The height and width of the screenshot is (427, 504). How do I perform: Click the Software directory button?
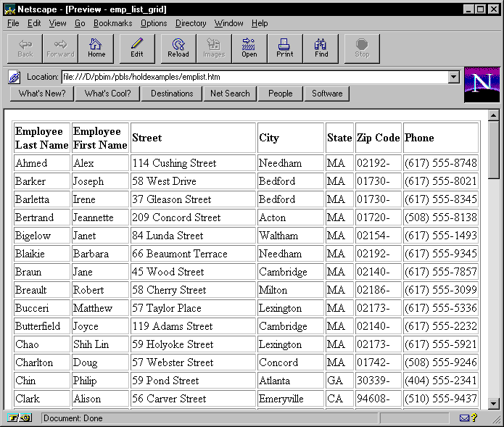326,94
